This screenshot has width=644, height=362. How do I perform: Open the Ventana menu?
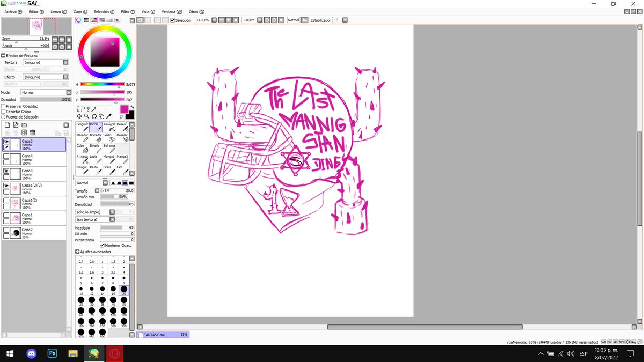coord(172,11)
